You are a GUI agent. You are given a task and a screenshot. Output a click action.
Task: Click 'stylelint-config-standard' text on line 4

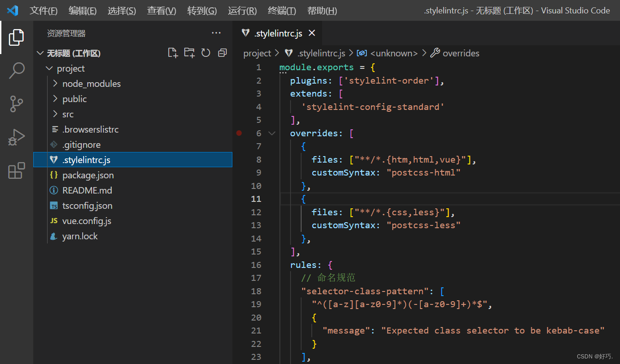pos(372,107)
